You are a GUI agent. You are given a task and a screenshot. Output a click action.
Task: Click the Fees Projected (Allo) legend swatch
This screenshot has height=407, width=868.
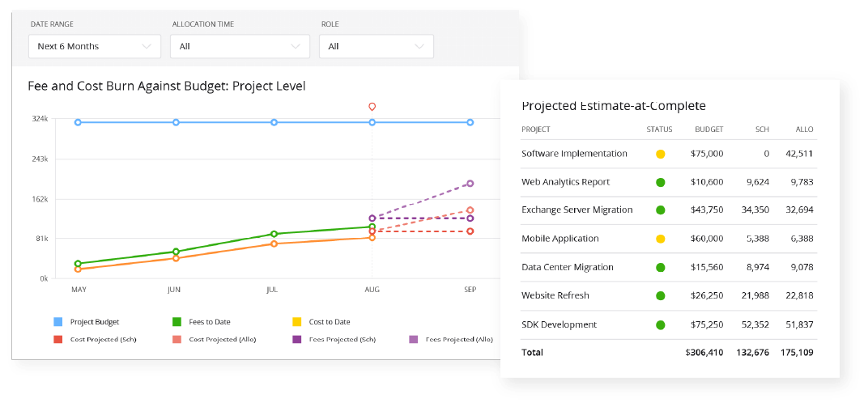pyautogui.click(x=413, y=340)
